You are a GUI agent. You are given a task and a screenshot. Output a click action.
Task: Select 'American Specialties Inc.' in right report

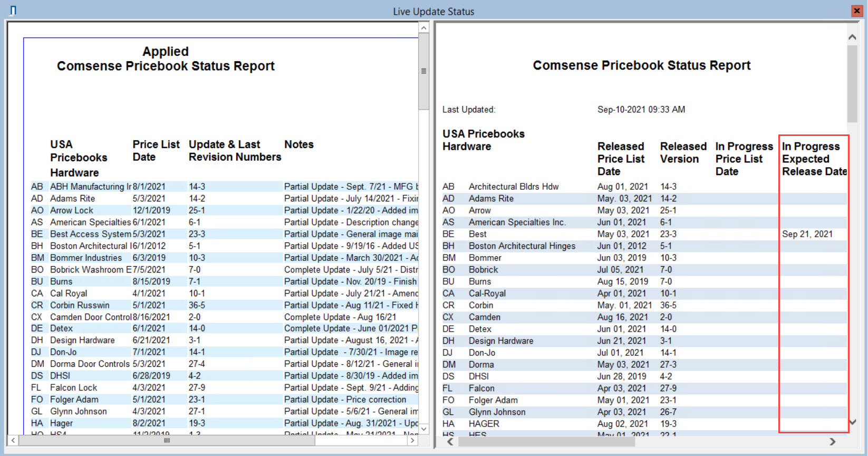pos(517,222)
